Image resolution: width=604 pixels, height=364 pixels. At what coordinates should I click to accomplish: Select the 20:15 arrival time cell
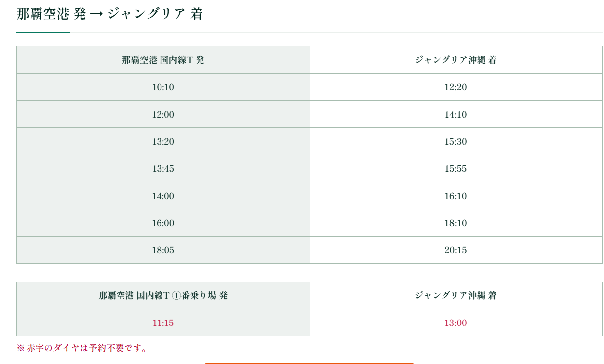click(x=455, y=250)
